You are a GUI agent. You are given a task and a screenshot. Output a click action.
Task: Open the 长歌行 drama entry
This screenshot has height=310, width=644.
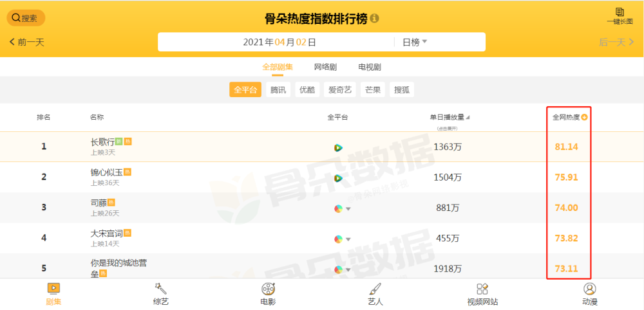point(102,142)
